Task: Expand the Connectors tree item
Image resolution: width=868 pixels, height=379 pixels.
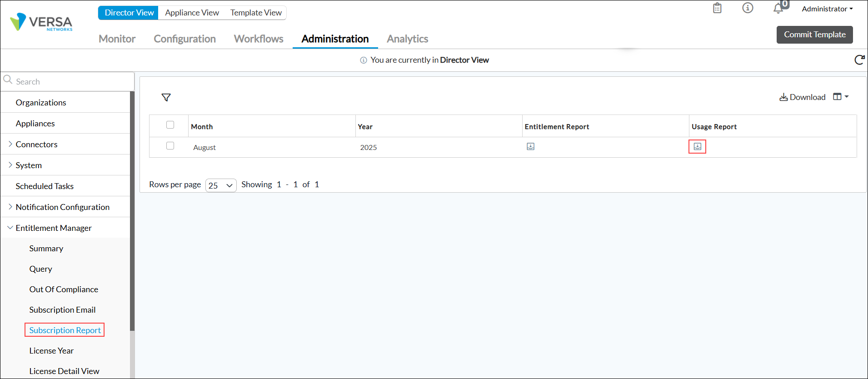Action: point(10,144)
